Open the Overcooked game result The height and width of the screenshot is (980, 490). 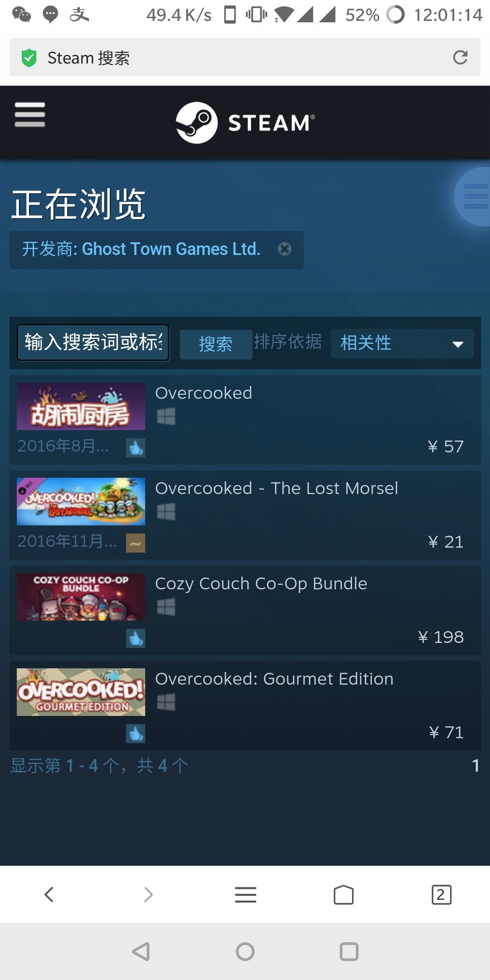pos(245,420)
